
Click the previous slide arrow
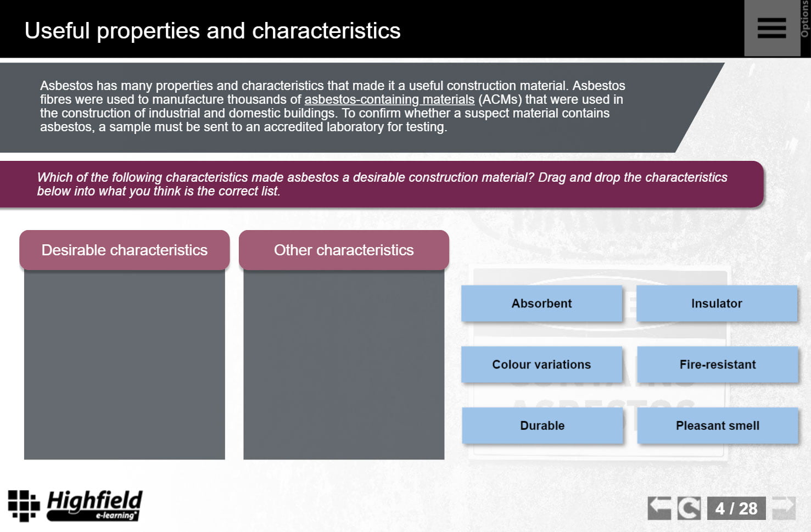659,508
